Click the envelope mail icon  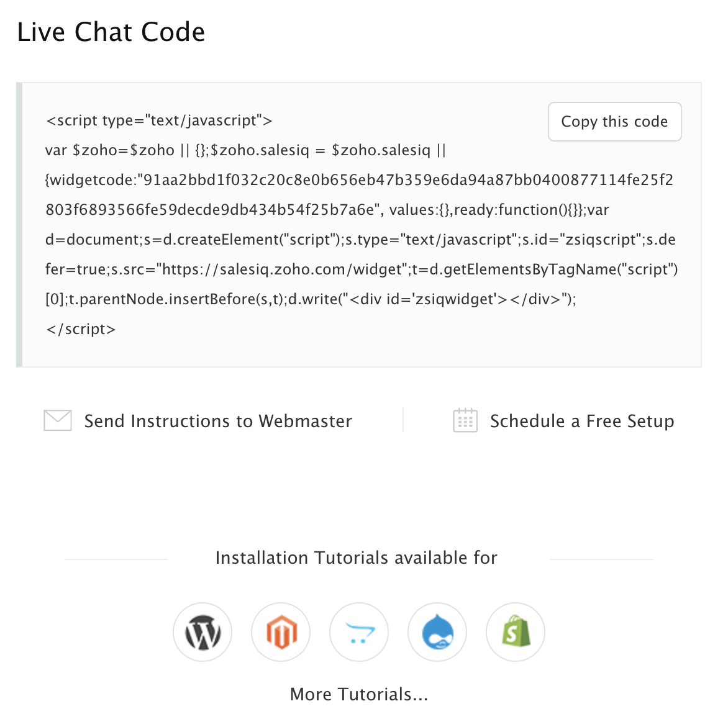coord(58,420)
